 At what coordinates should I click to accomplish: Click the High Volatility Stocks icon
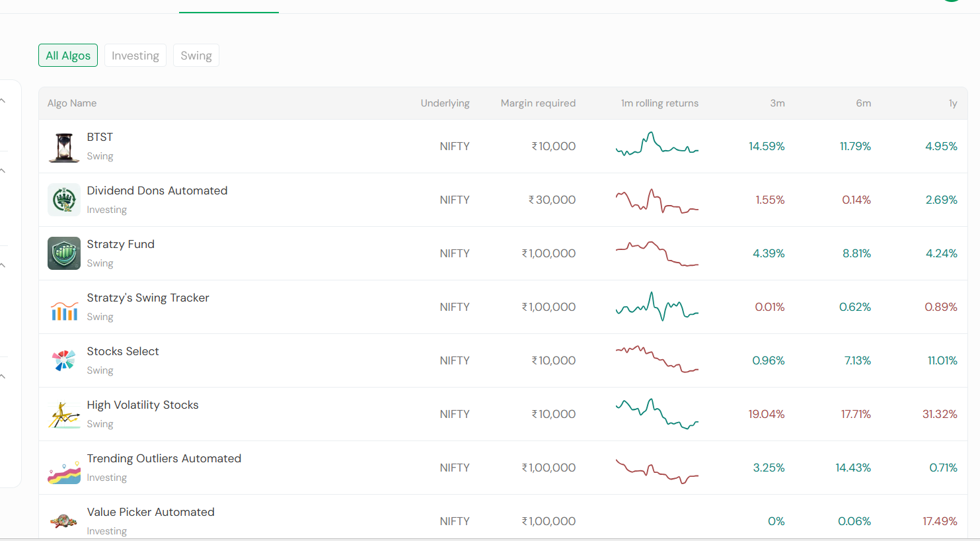coord(64,414)
